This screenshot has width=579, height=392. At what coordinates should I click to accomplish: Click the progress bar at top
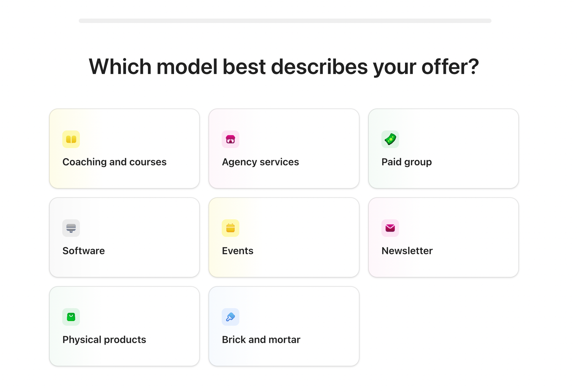coord(285,21)
